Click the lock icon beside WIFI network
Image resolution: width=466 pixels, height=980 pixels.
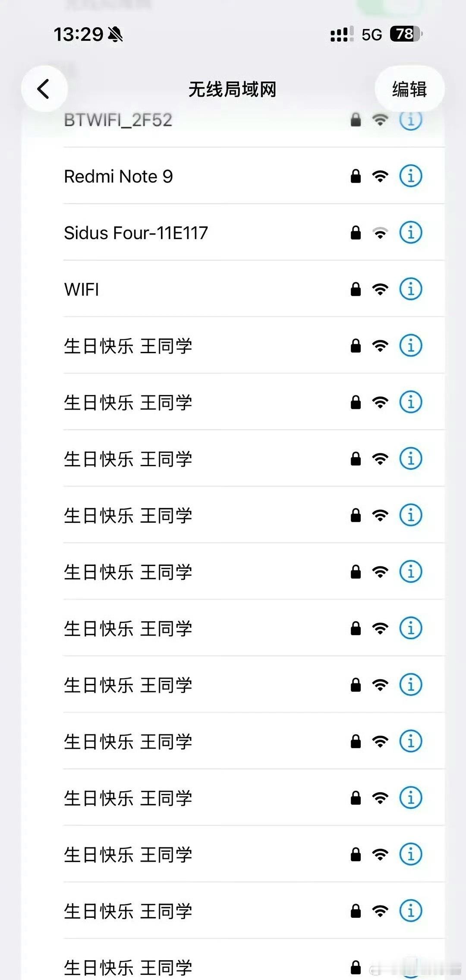pyautogui.click(x=356, y=289)
